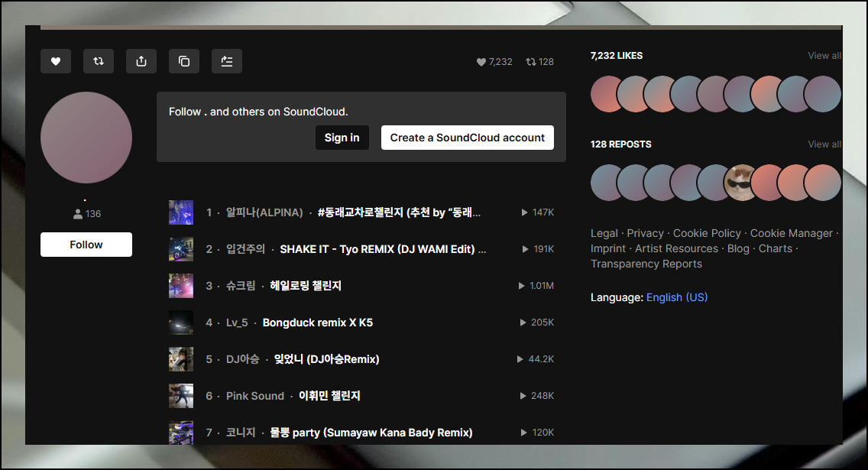
Task: Click Create a SoundCloud account
Action: (x=467, y=138)
